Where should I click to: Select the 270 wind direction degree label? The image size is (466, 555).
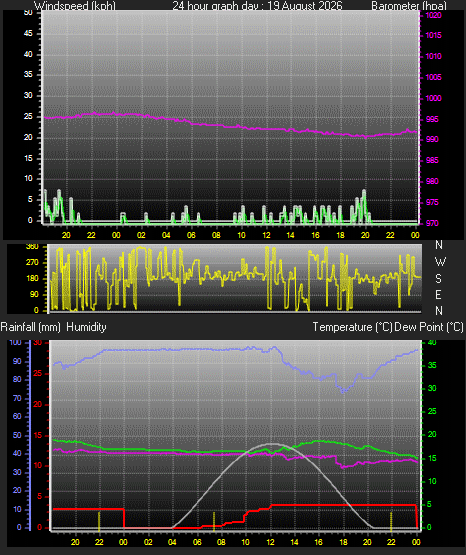pyautogui.click(x=32, y=262)
